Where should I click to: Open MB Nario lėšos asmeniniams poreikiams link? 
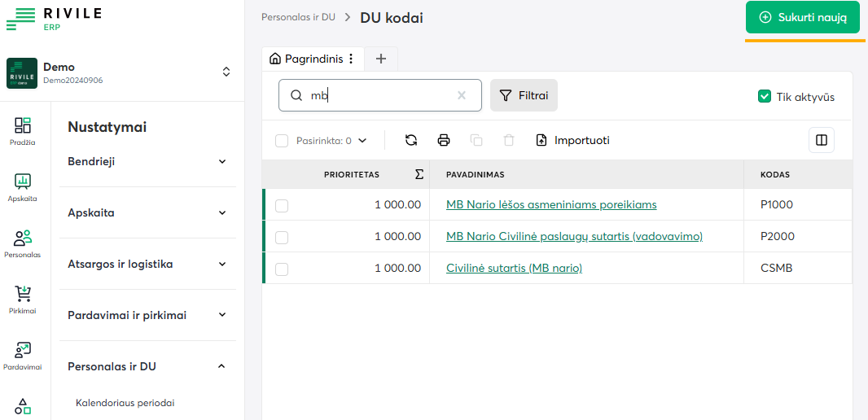[551, 204]
